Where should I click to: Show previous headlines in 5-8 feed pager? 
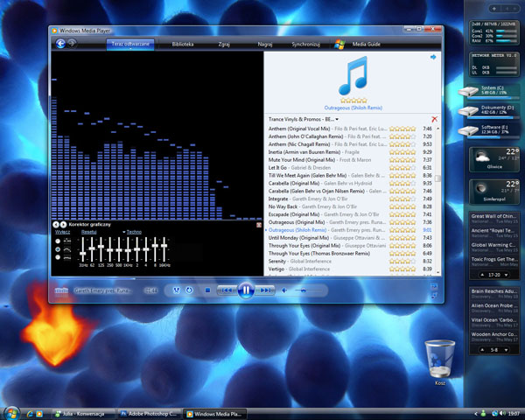click(x=482, y=350)
